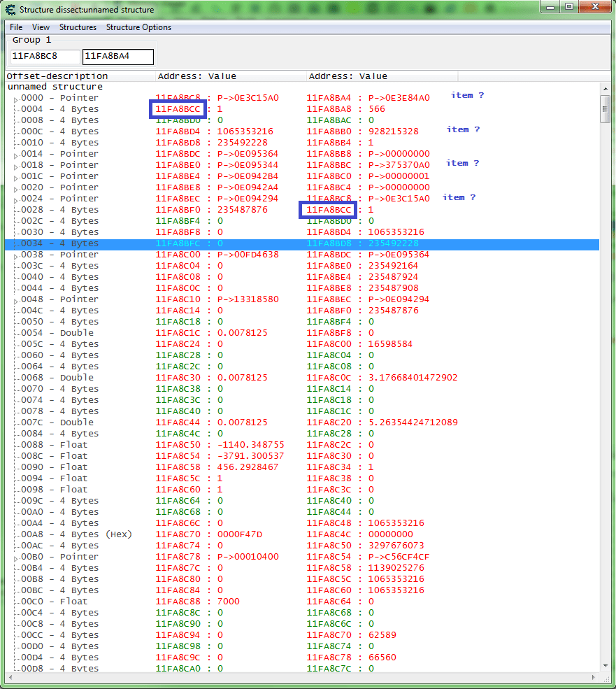Click the topmost "item ?" link

click(x=466, y=94)
